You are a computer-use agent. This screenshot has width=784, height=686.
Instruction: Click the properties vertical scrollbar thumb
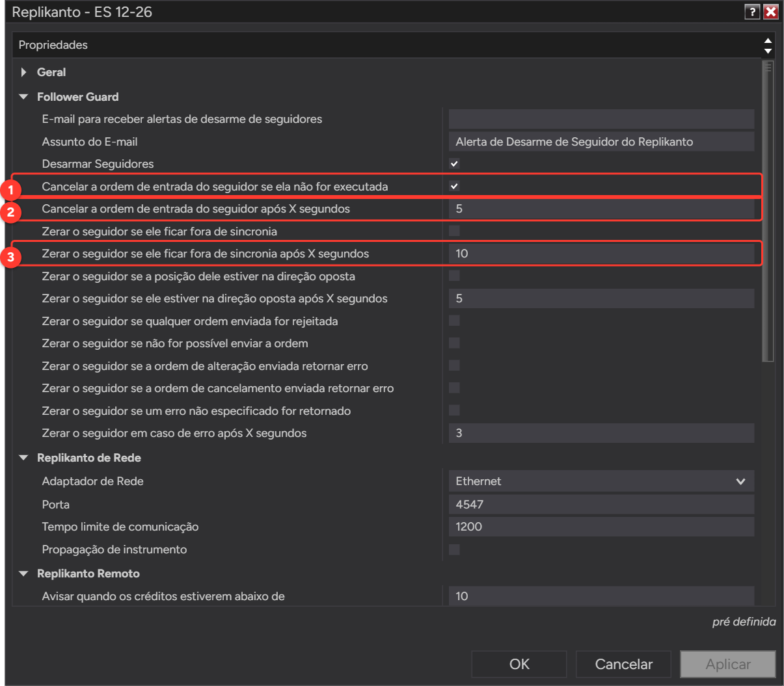768,211
